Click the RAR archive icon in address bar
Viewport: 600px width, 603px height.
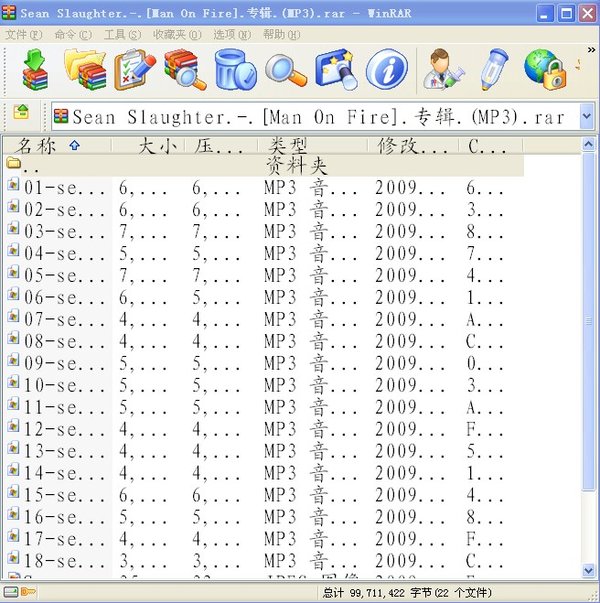pyautogui.click(x=61, y=116)
